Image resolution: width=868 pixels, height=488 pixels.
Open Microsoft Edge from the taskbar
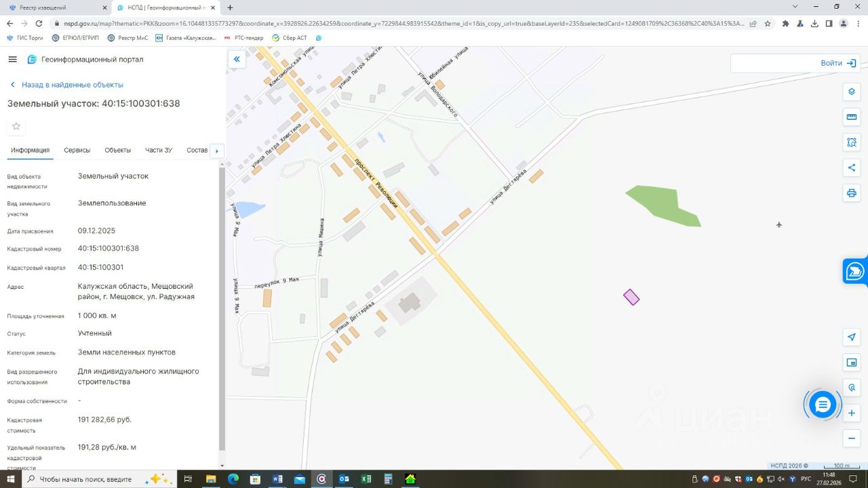pos(233,479)
